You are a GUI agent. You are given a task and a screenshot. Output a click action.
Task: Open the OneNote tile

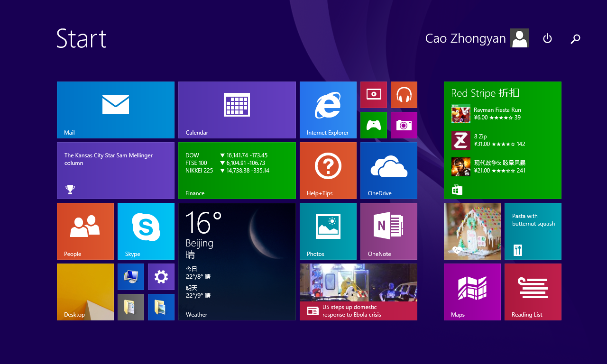point(389,231)
